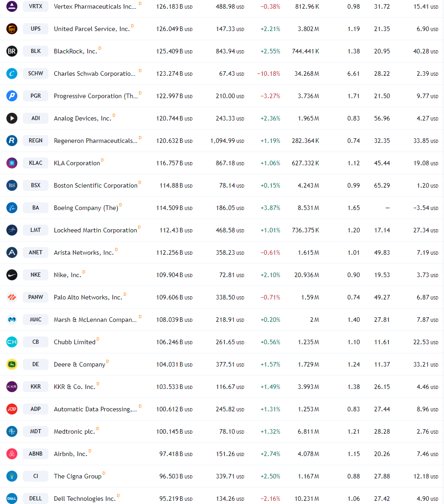Select the -2.16% change for Dell
The image size is (444, 504).
[x=270, y=499]
